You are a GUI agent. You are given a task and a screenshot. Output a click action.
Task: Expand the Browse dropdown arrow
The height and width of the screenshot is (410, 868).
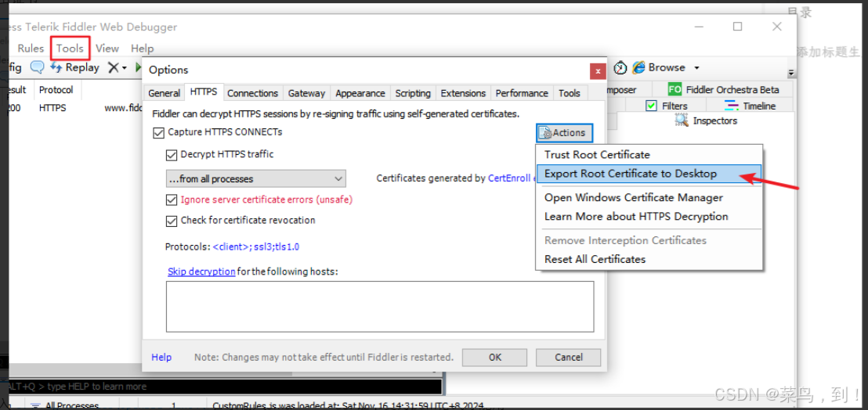697,68
